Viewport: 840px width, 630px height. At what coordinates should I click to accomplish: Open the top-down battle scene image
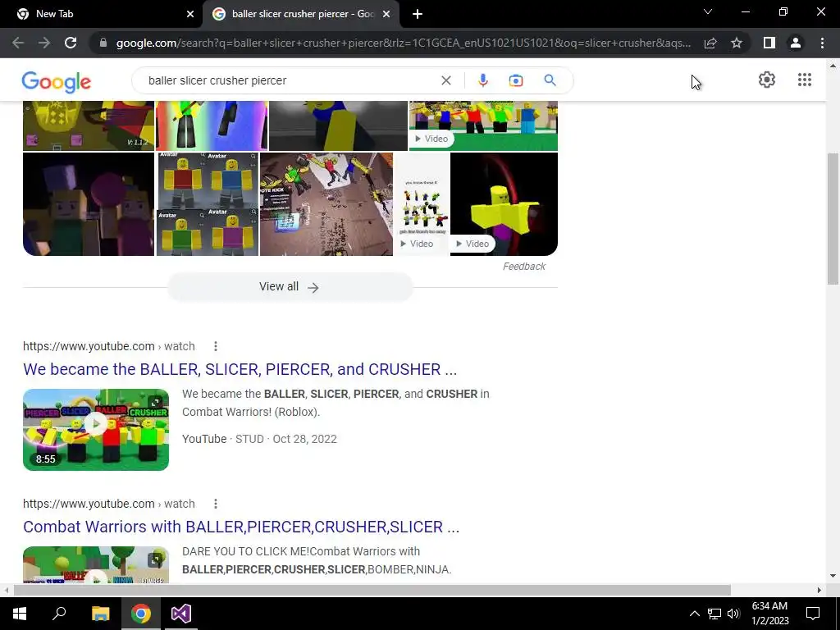[326, 204]
